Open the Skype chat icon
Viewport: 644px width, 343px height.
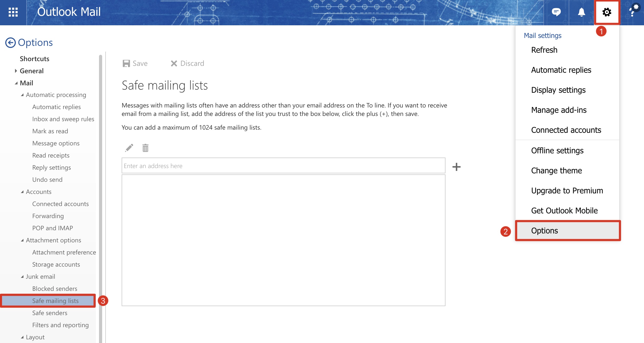coord(556,12)
